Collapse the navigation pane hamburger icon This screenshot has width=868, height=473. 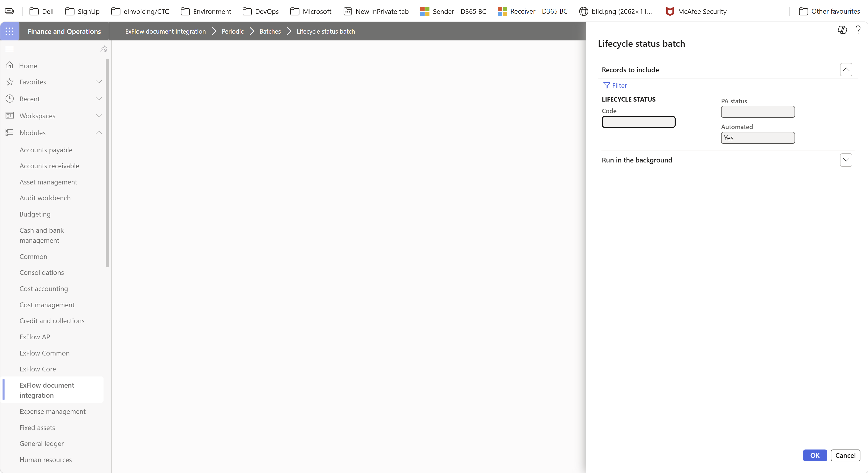pos(9,49)
